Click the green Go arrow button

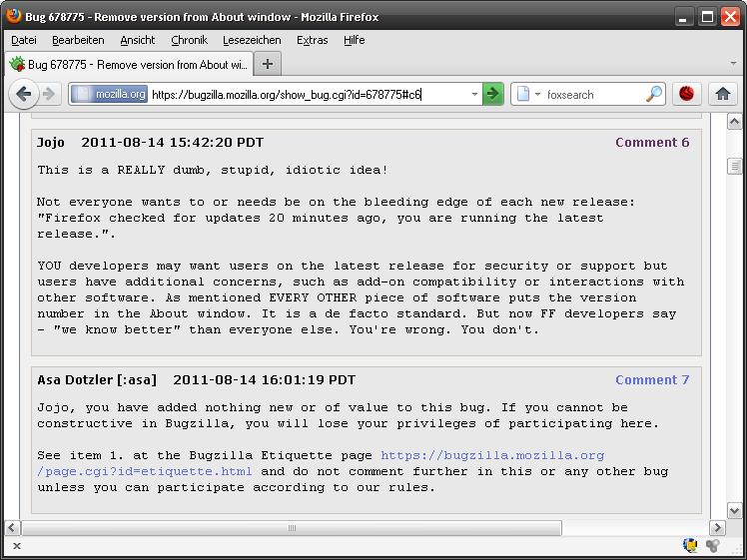click(493, 94)
